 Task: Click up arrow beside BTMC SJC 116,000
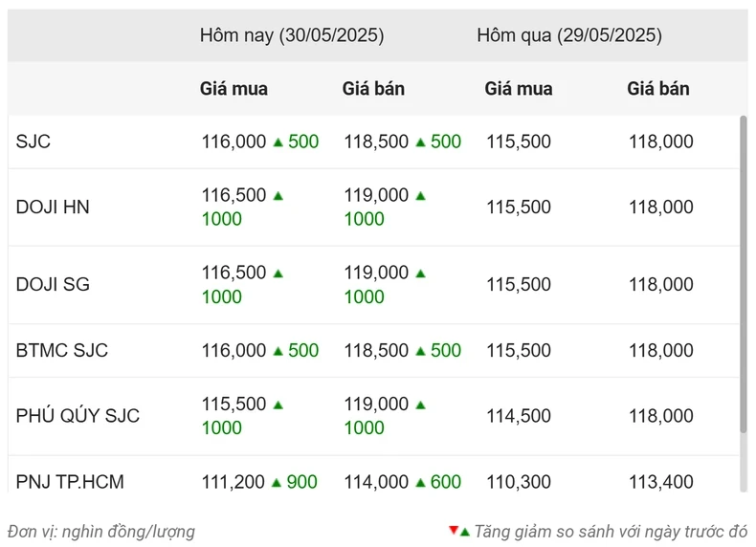[x=278, y=351]
